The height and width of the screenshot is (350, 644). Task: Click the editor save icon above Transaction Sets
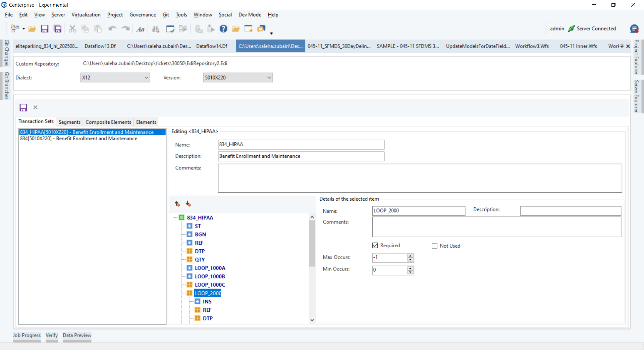click(23, 107)
